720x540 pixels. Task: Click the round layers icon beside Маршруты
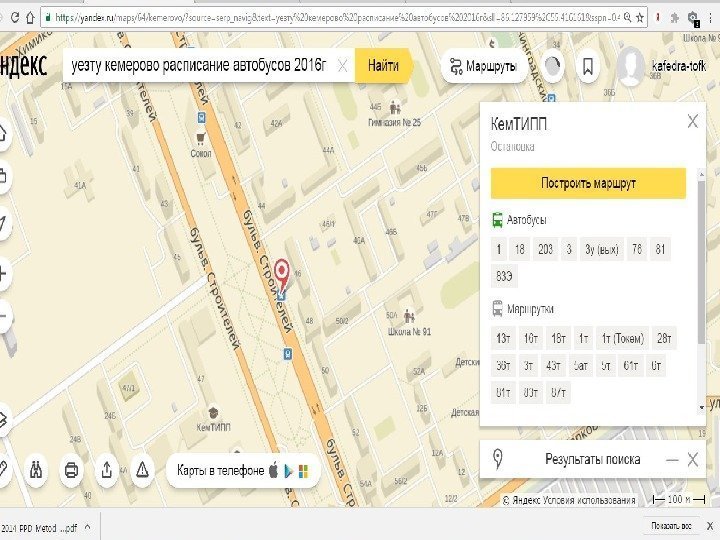pos(552,67)
